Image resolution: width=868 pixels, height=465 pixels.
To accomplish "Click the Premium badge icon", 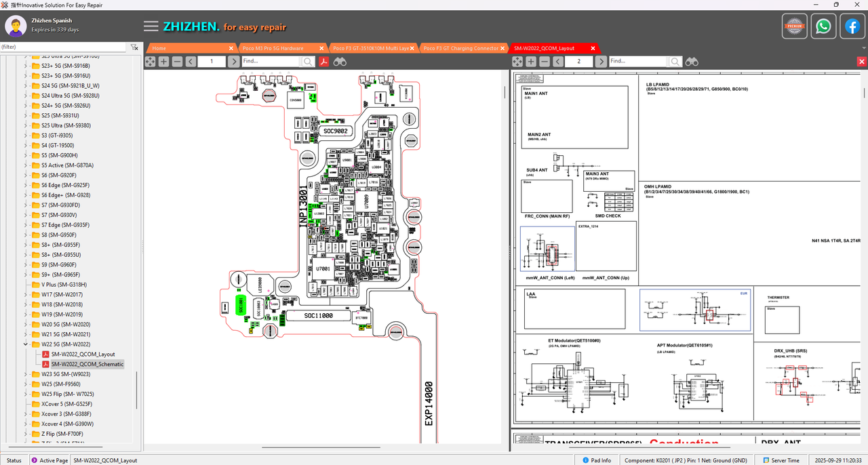I will pos(794,26).
